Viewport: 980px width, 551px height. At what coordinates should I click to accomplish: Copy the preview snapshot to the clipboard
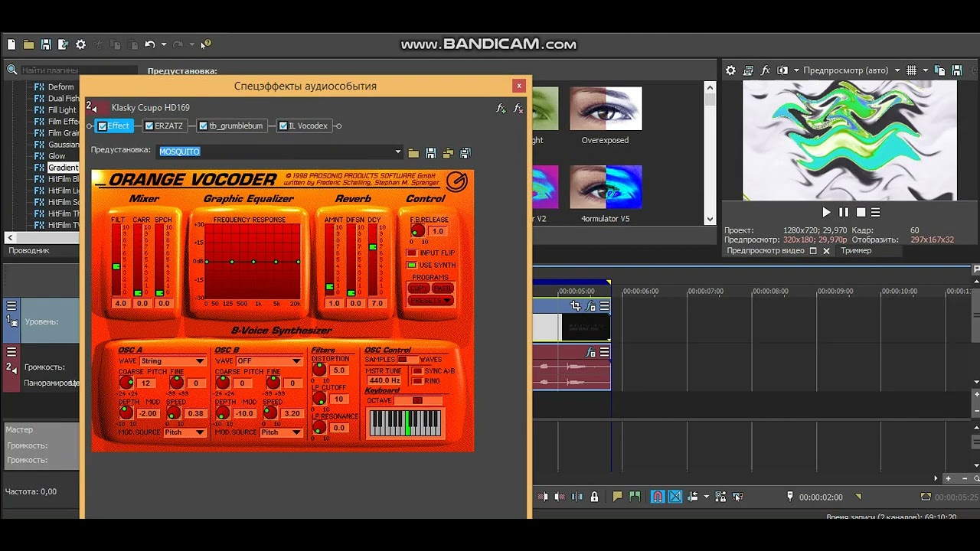939,70
